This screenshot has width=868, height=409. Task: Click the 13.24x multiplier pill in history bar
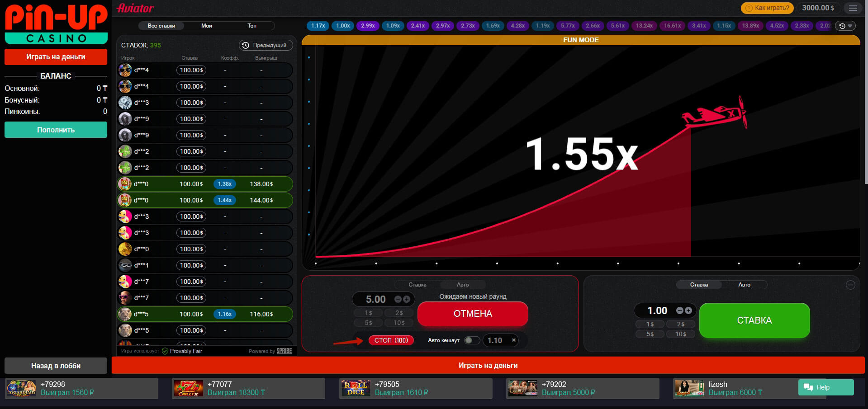pos(644,26)
